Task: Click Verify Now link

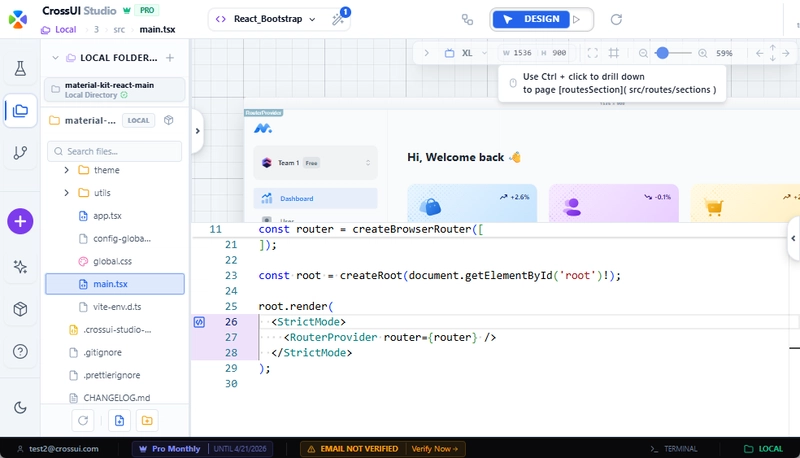Action: pyautogui.click(x=435, y=449)
